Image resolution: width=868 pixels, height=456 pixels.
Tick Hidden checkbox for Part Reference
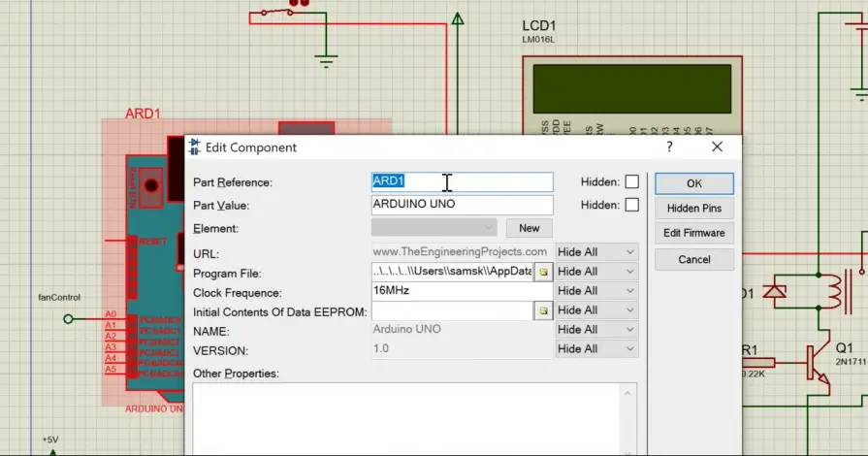631,181
